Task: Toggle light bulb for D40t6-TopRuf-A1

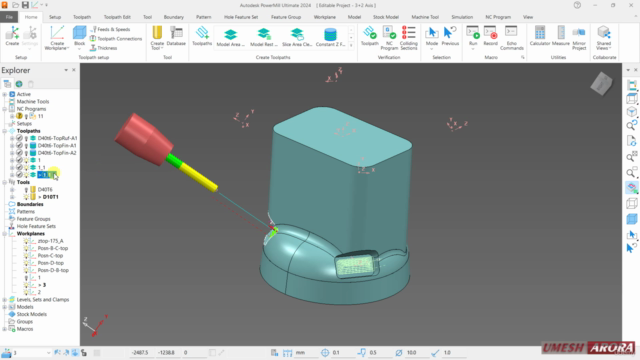Action: point(26,138)
